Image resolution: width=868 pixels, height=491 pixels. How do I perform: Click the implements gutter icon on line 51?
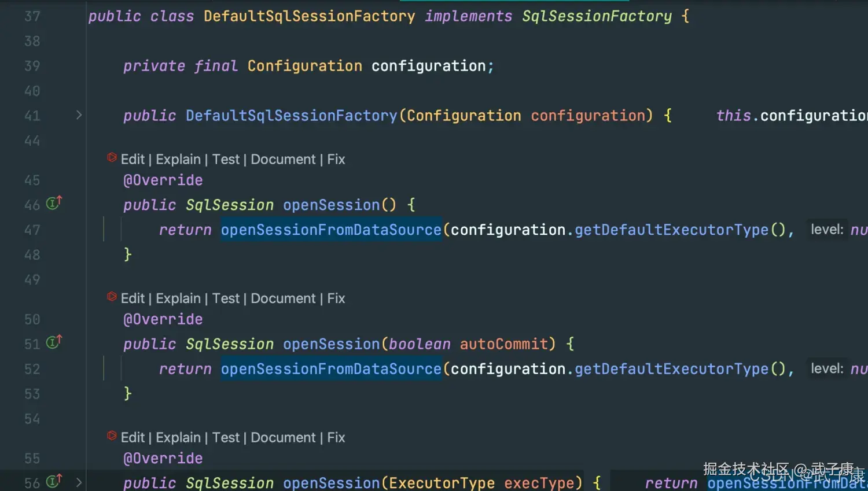point(54,342)
